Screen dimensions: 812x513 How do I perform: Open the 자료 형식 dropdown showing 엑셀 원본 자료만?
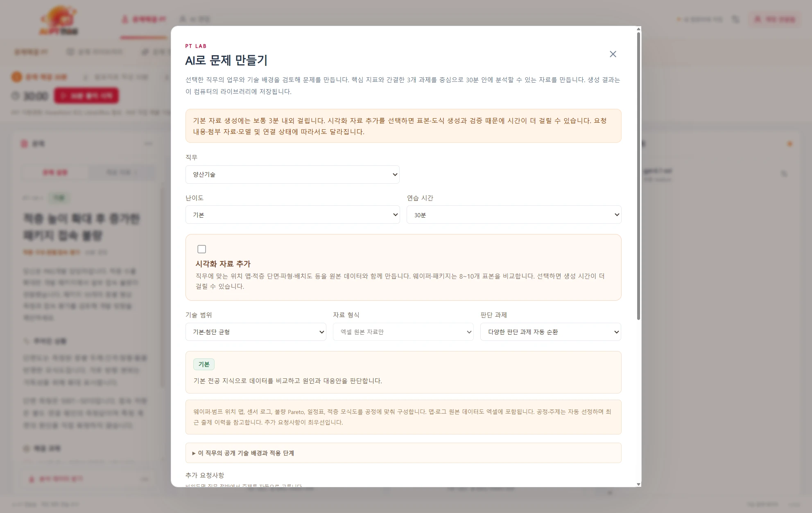(x=403, y=332)
